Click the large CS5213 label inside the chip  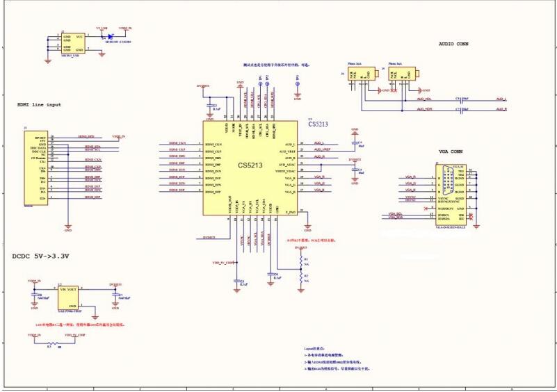(250, 165)
